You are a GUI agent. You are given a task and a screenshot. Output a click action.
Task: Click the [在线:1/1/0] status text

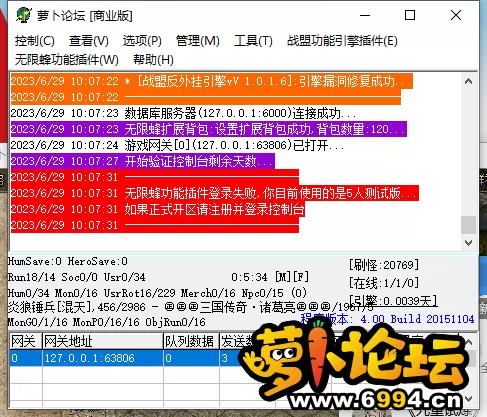point(384,283)
